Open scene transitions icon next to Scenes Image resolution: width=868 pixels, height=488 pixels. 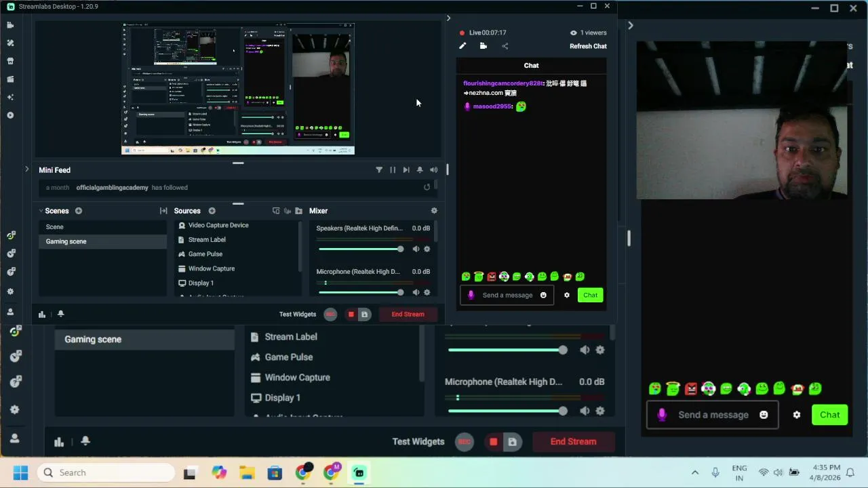(x=163, y=211)
